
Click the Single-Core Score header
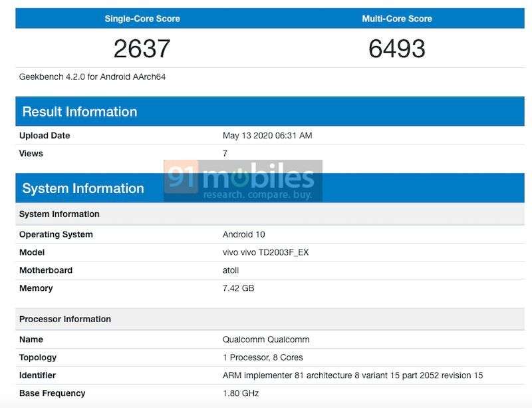coord(142,18)
